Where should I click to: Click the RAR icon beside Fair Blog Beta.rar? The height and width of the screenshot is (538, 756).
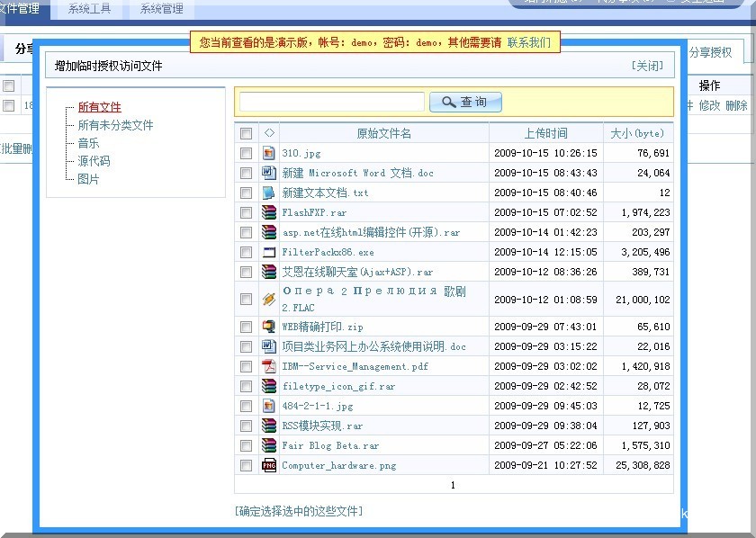[268, 445]
